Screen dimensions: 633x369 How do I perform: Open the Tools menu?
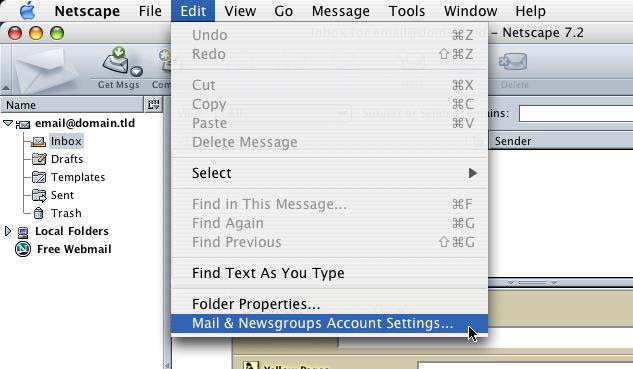coord(407,11)
